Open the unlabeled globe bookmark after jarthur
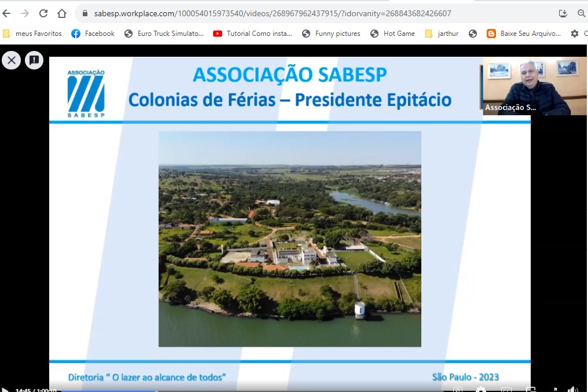Viewport: 588px width, 392px height. point(473,34)
